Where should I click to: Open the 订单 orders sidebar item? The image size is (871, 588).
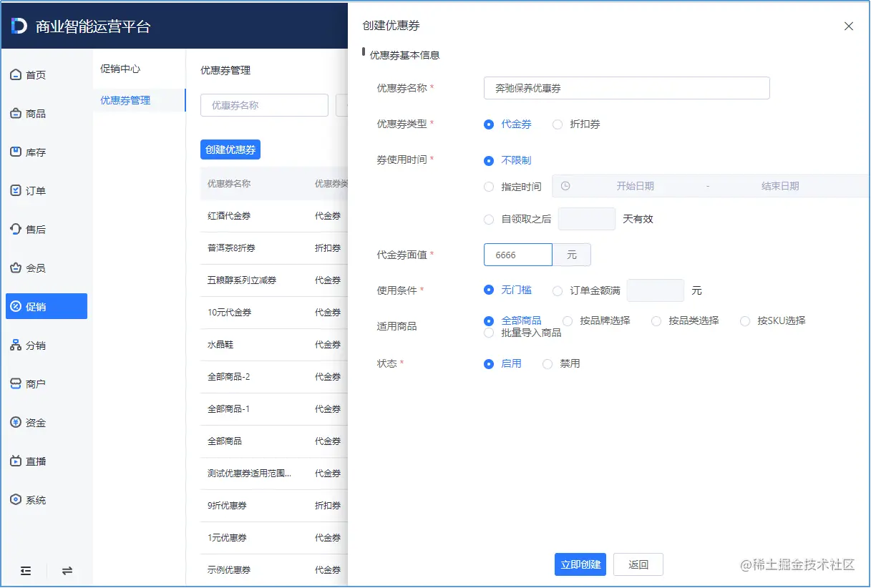point(47,191)
